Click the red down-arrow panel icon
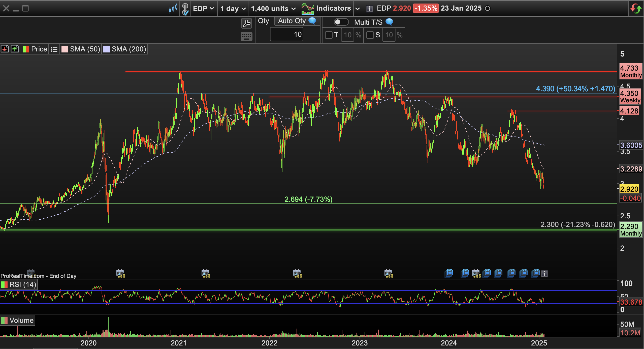The width and height of the screenshot is (644, 349). (x=5, y=49)
